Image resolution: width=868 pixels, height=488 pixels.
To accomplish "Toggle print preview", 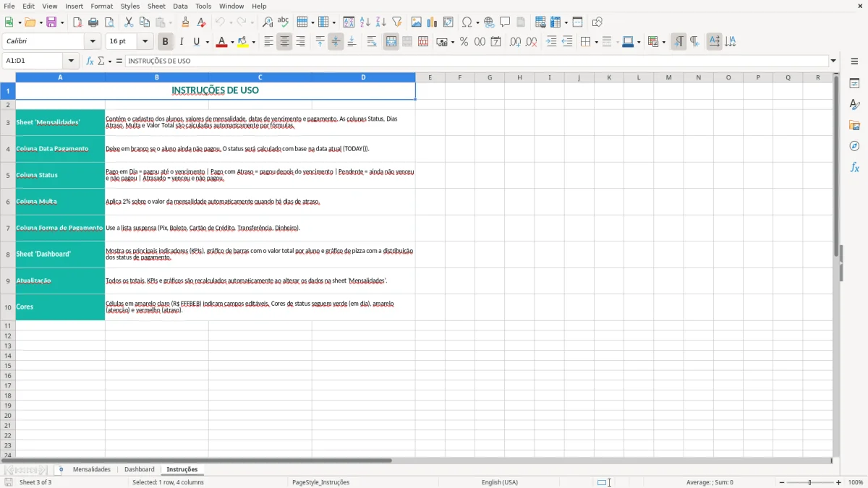I will [x=109, y=22].
